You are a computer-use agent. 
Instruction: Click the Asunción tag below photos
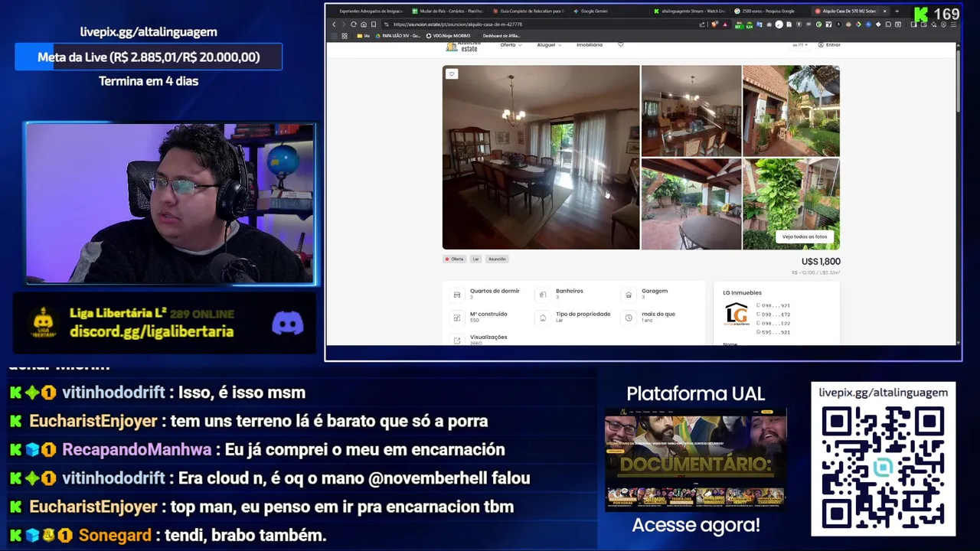[x=497, y=259]
